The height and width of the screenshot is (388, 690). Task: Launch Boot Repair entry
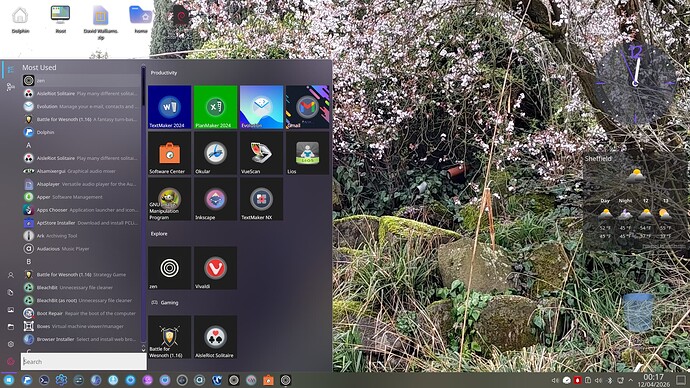point(81,313)
